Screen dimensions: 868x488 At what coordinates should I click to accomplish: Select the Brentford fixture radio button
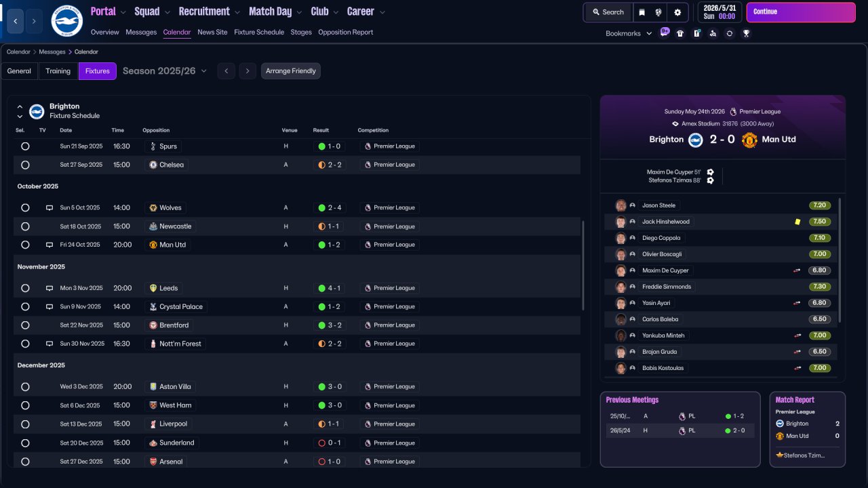(x=25, y=325)
